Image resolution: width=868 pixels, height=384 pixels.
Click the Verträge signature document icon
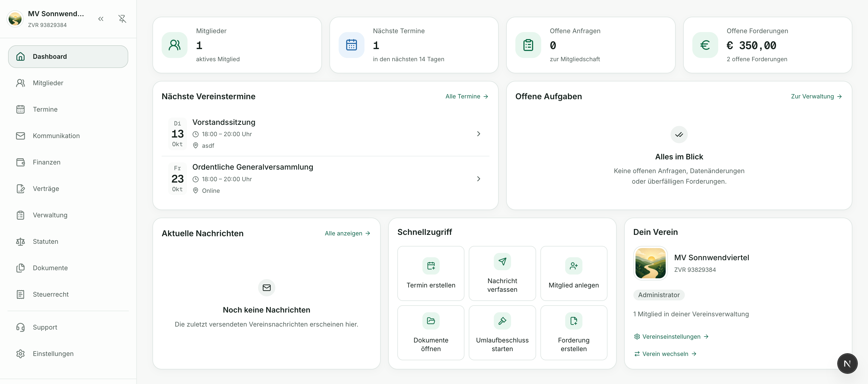point(20,188)
